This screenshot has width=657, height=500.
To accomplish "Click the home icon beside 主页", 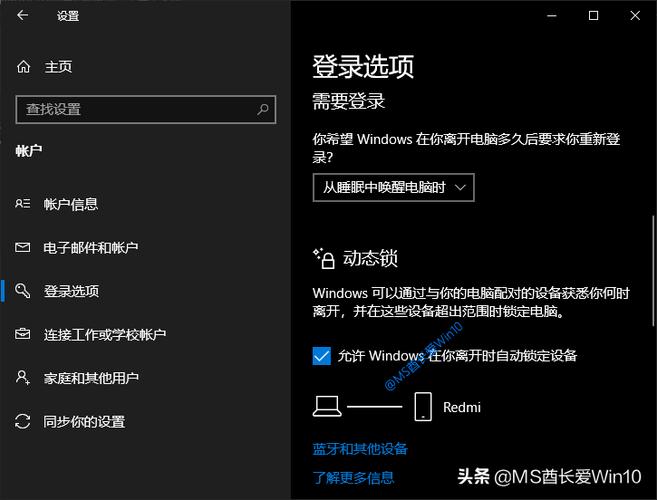I will tap(23, 66).
